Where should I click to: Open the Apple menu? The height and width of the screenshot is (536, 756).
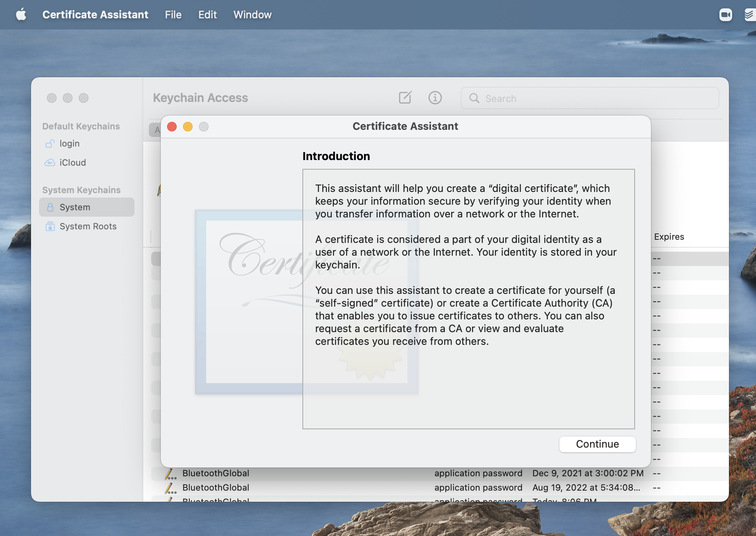coord(21,15)
